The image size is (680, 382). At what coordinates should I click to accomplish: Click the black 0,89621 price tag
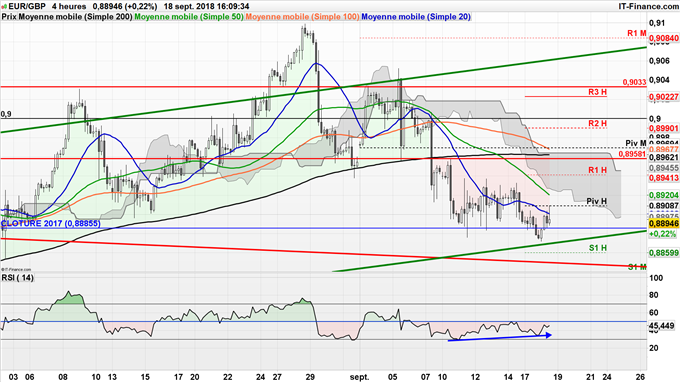[x=664, y=158]
